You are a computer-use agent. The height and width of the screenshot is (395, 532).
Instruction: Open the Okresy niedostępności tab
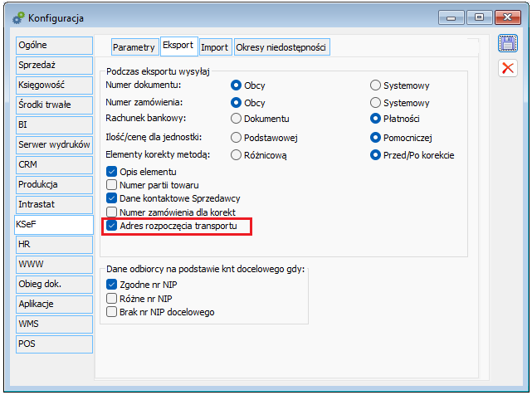[281, 47]
